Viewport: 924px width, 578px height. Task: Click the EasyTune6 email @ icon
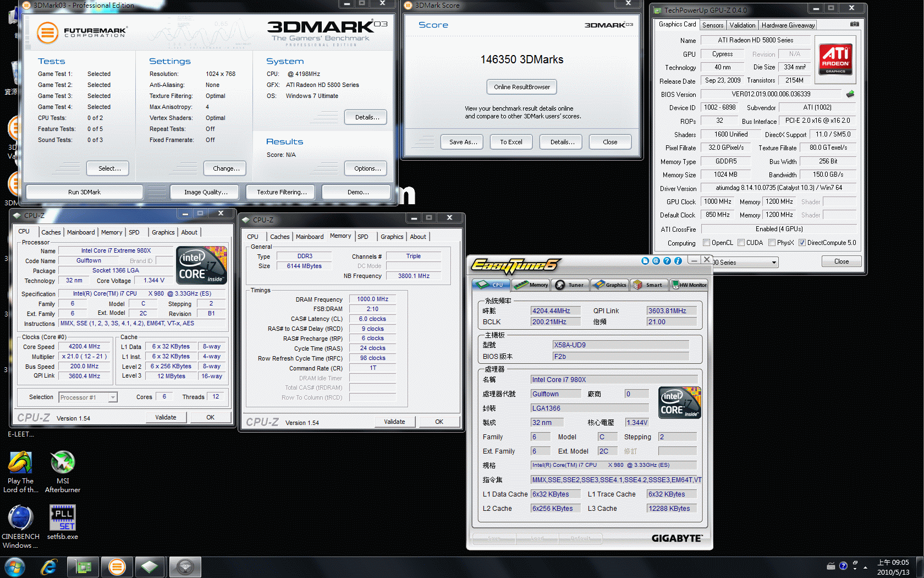(x=656, y=261)
